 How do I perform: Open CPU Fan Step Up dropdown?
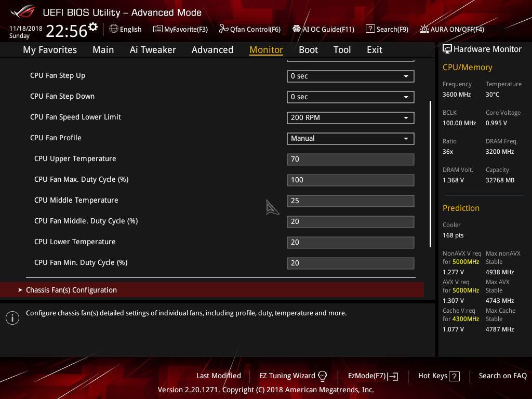point(351,76)
